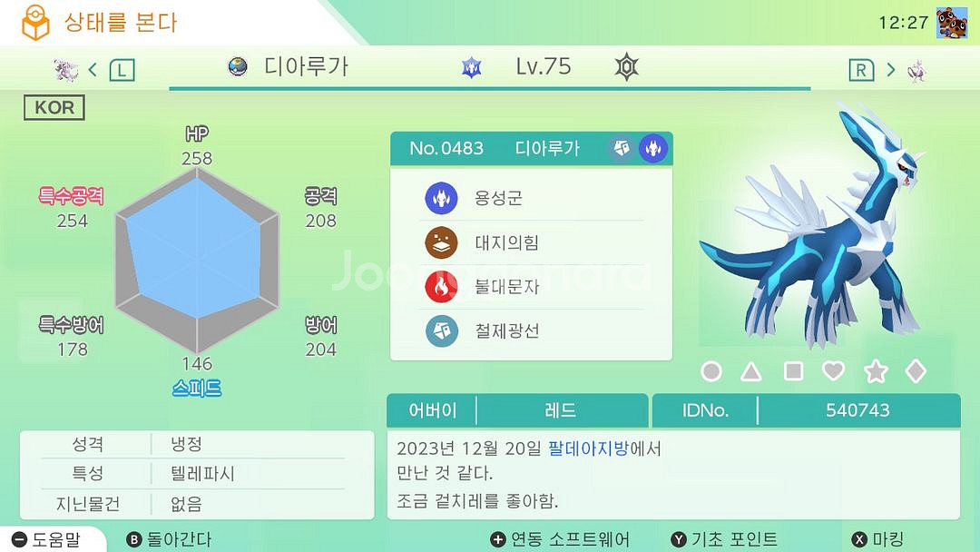Click the user avatar in top-right corner

click(x=952, y=23)
